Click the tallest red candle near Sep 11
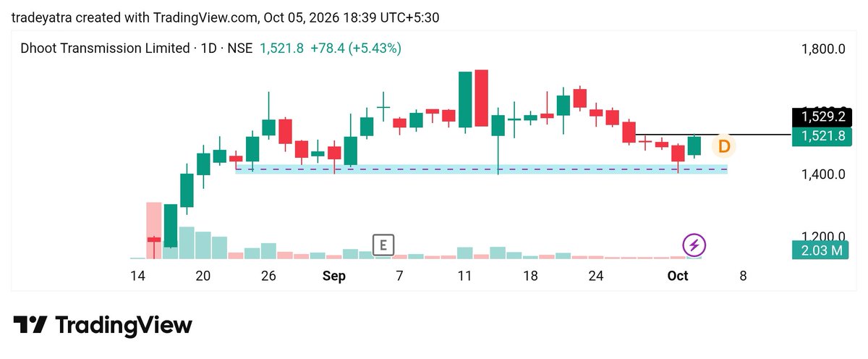The width and height of the screenshot is (868, 359). 482,98
